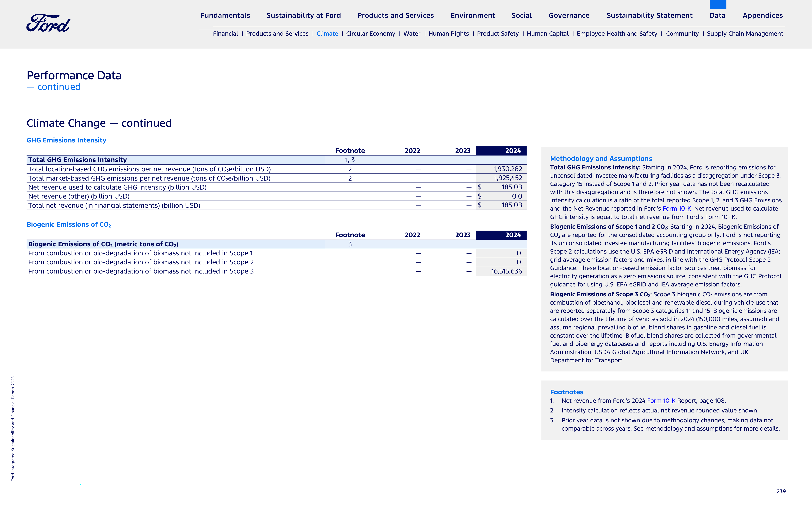Go to Financial data subsection
The width and height of the screenshot is (812, 508).
(225, 34)
